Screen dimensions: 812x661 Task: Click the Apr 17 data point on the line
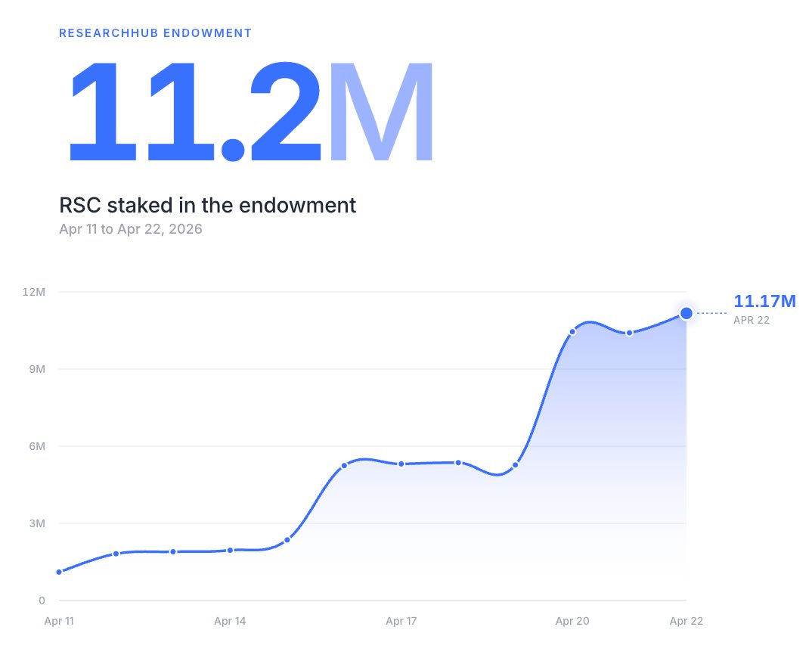click(x=401, y=464)
